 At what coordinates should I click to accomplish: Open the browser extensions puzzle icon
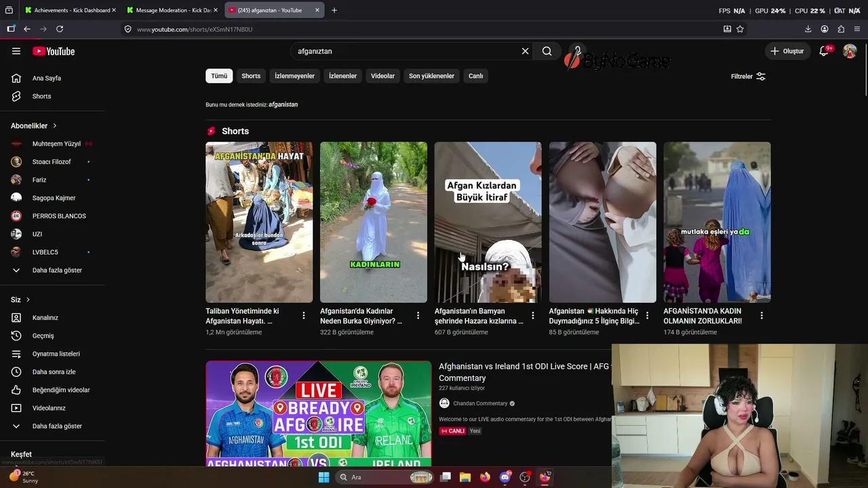pos(841,29)
